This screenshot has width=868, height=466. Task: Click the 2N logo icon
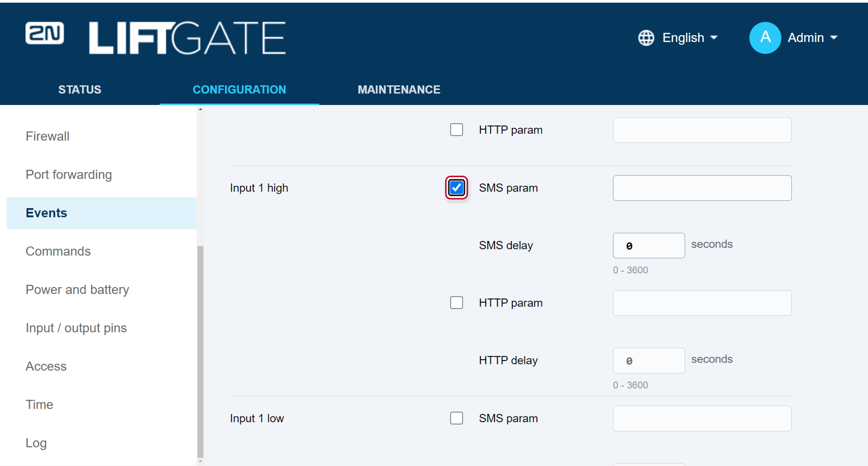[44, 33]
